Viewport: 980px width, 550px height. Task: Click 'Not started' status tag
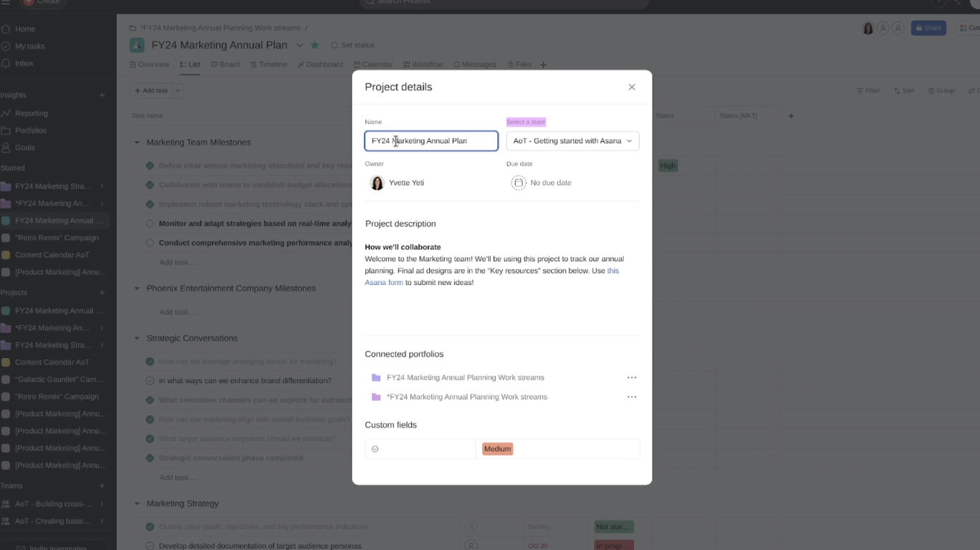pyautogui.click(x=614, y=526)
